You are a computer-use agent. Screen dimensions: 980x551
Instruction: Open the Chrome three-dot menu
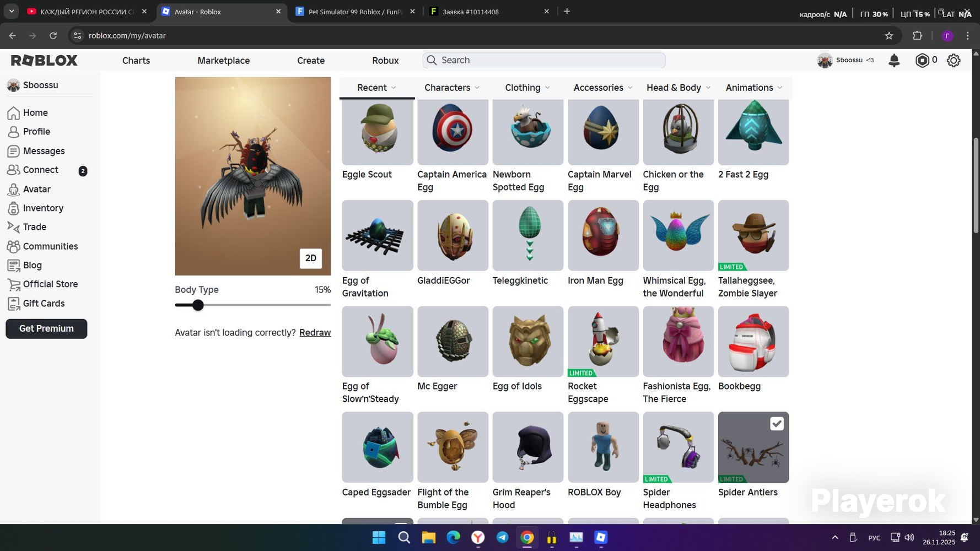pyautogui.click(x=968, y=36)
